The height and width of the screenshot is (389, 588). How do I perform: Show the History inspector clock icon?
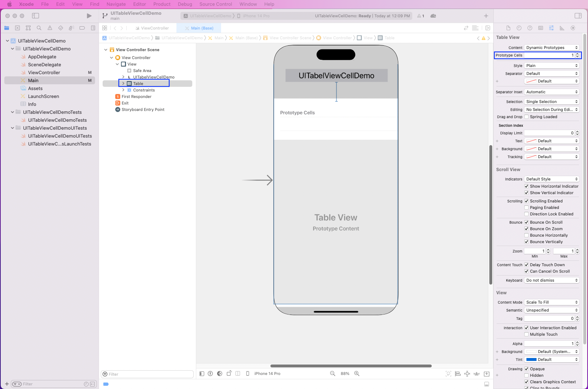pos(519,28)
